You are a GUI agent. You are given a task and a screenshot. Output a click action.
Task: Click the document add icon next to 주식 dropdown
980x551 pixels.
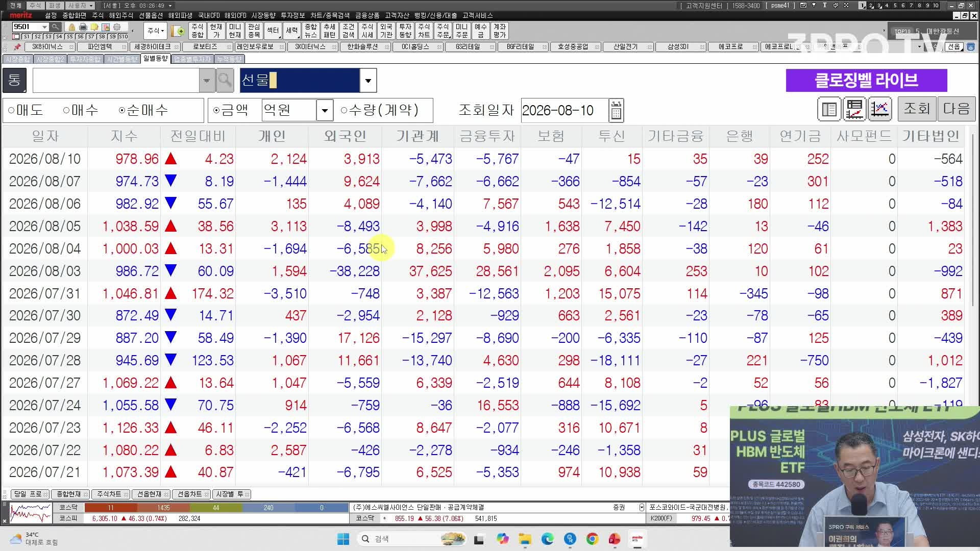click(178, 31)
